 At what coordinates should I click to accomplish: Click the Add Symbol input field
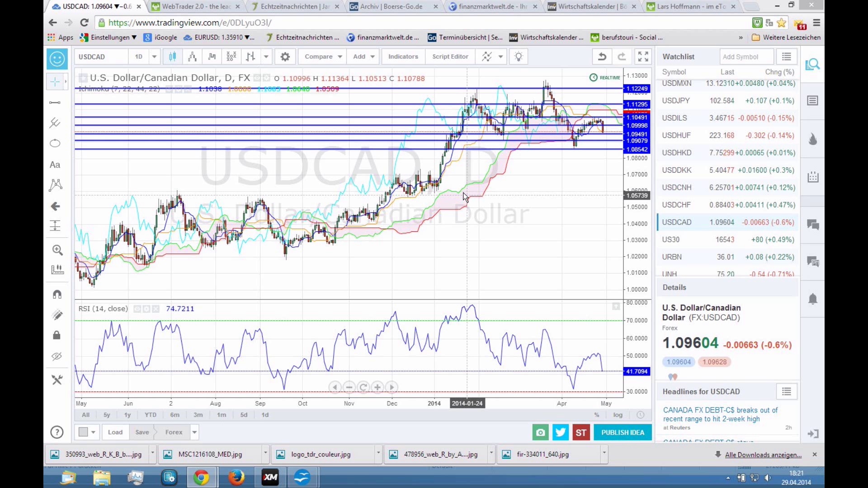(x=746, y=56)
